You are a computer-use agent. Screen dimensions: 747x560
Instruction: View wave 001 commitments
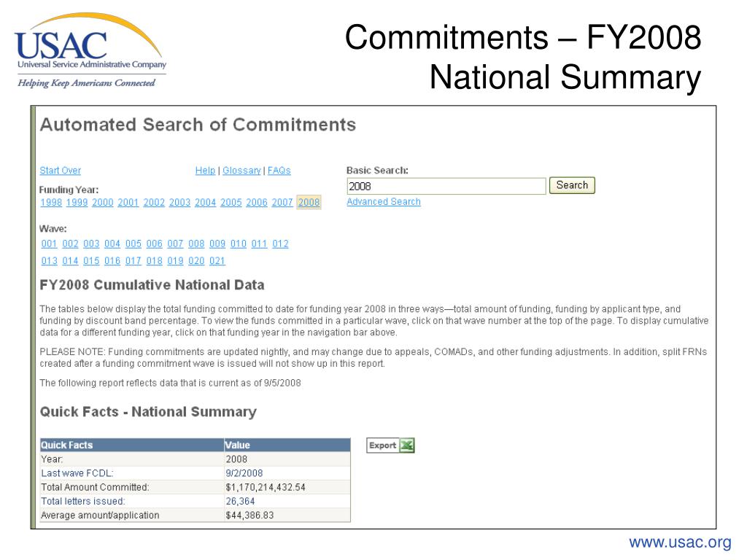click(49, 244)
